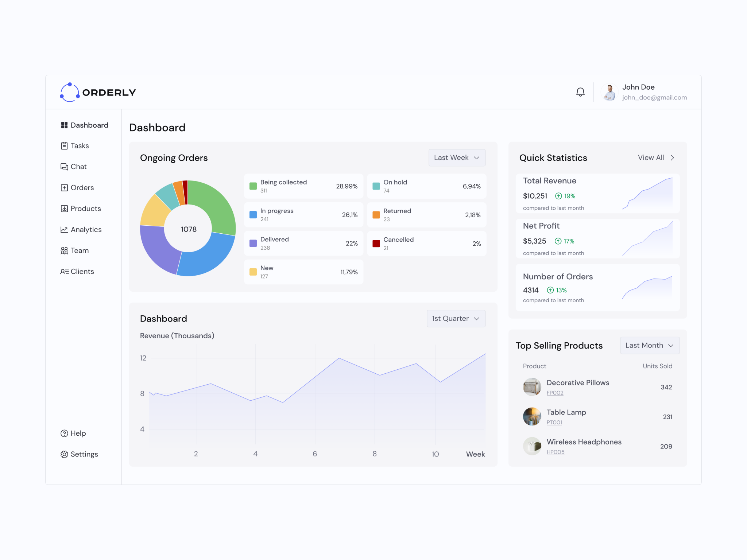
Task: Click the Number of Orders 13% up-arrow icon
Action: point(550,290)
